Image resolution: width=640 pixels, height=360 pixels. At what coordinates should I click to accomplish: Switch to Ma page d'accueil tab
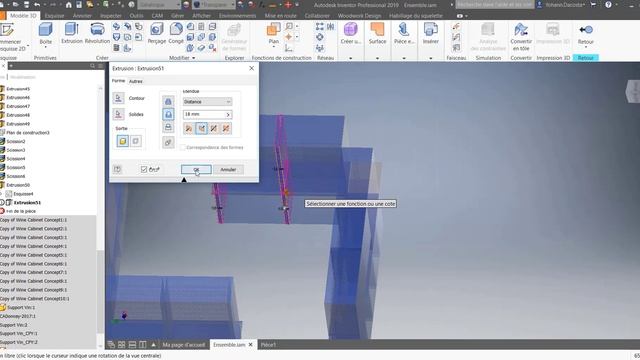pyautogui.click(x=184, y=345)
